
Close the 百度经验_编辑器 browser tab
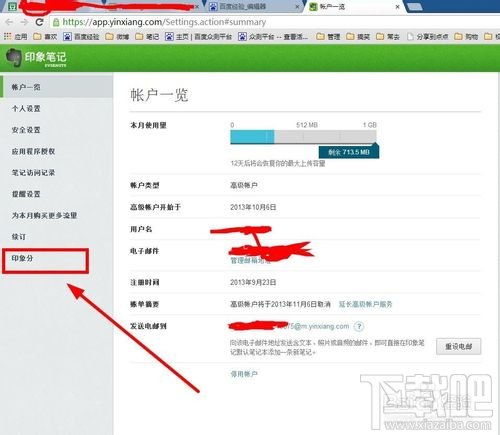[x=297, y=7]
